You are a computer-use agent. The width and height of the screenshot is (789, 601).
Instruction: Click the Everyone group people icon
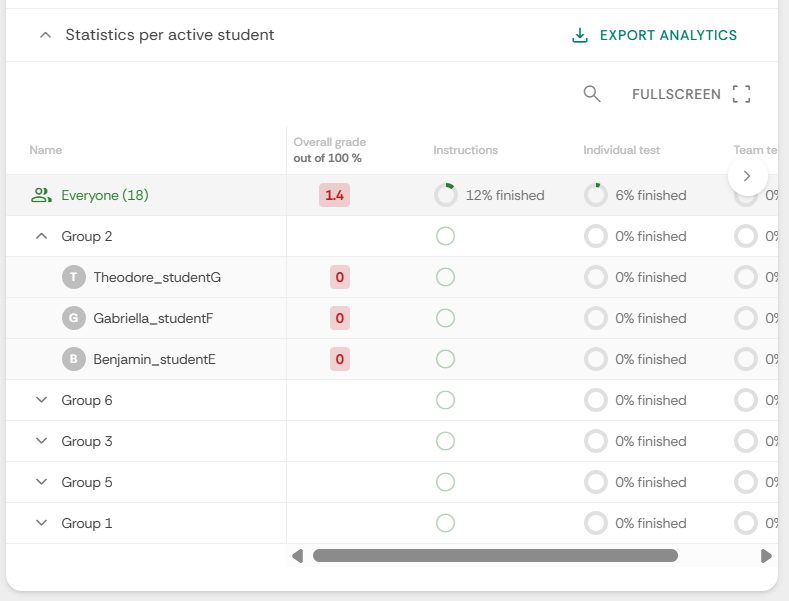(41, 195)
